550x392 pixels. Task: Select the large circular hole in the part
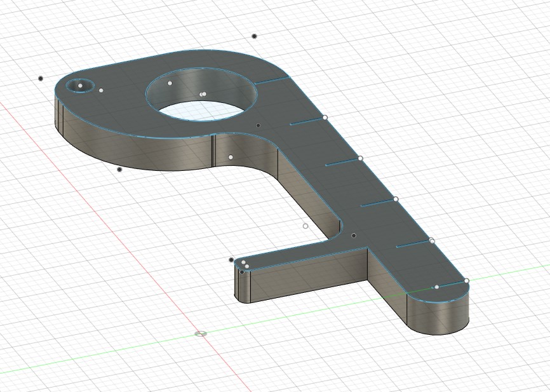201,94
